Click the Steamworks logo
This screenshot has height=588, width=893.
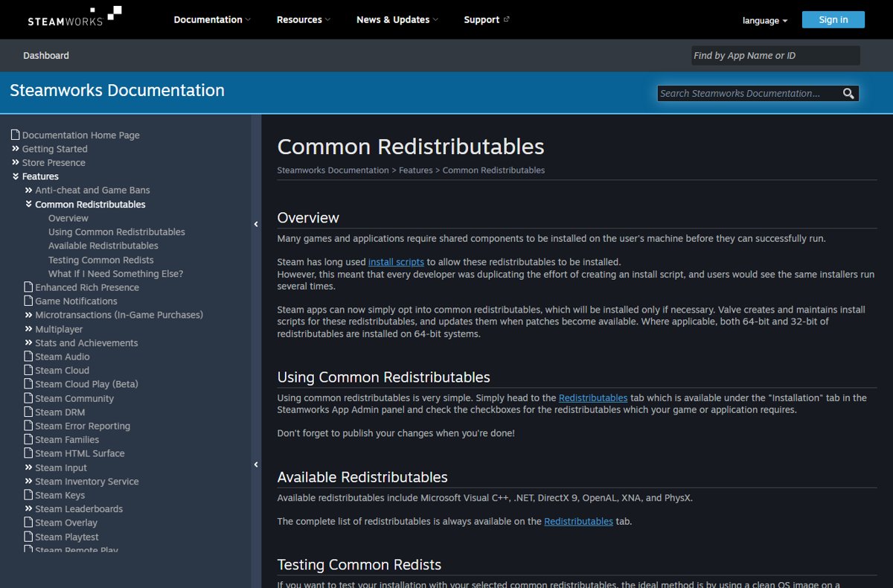pyautogui.click(x=74, y=16)
